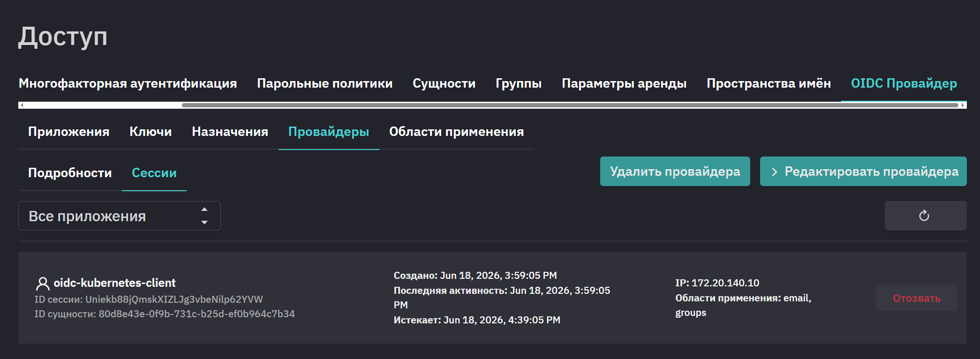980x359 pixels.
Task: Show the Подробности tab
Action: point(70,173)
